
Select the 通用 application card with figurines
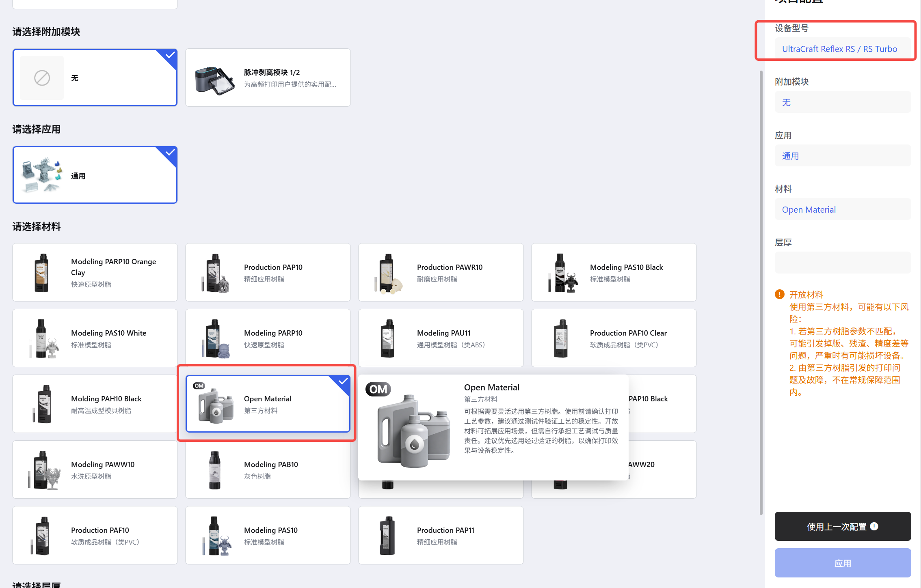tap(95, 175)
